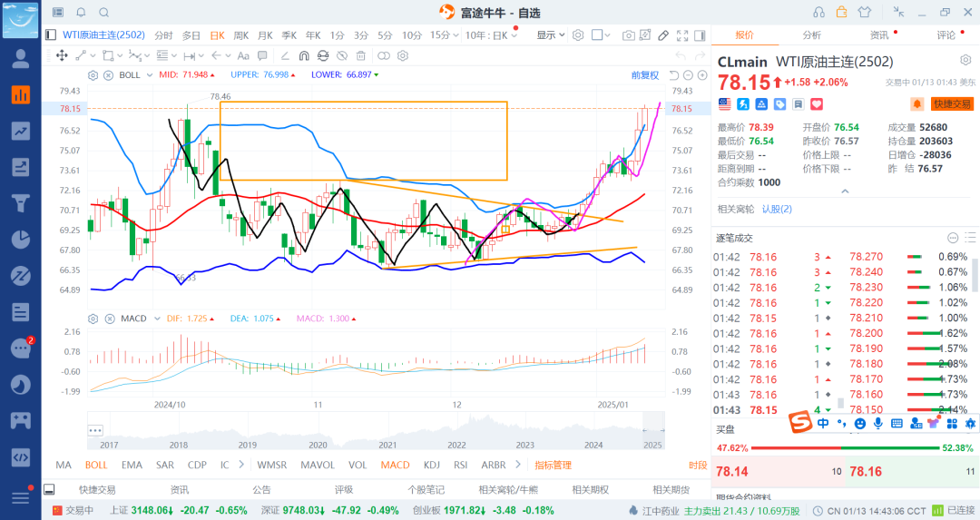The width and height of the screenshot is (980, 520).
Task: Open the line-chart trend sidebar icon
Action: coord(21,131)
